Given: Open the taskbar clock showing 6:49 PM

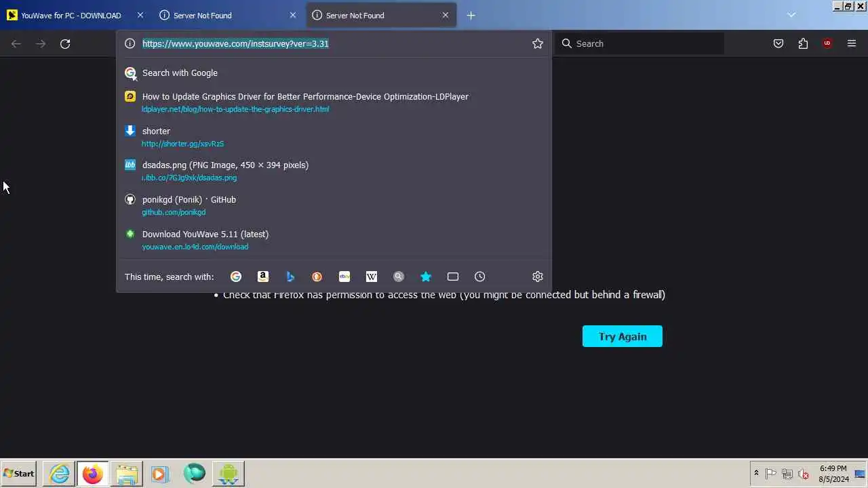Looking at the screenshot, I should [833, 474].
